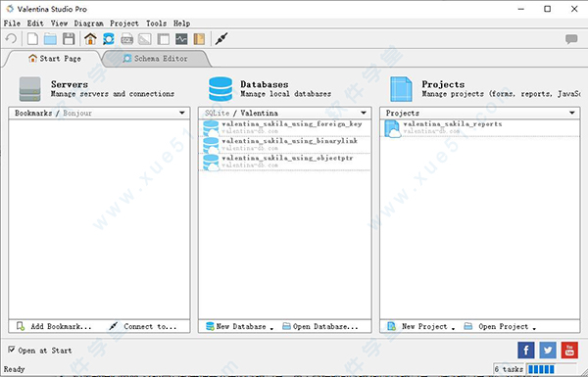Select valentina_sakila_using_foreign_key database name
Screen dimensions: 588x377
coord(292,123)
